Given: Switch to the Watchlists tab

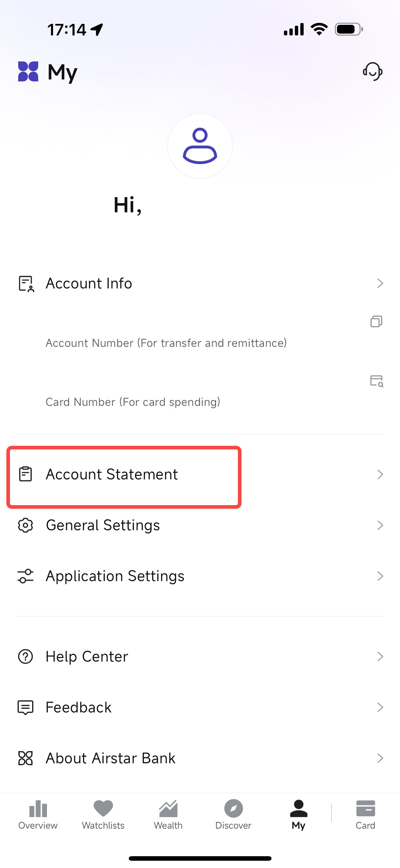Looking at the screenshot, I should pyautogui.click(x=103, y=815).
